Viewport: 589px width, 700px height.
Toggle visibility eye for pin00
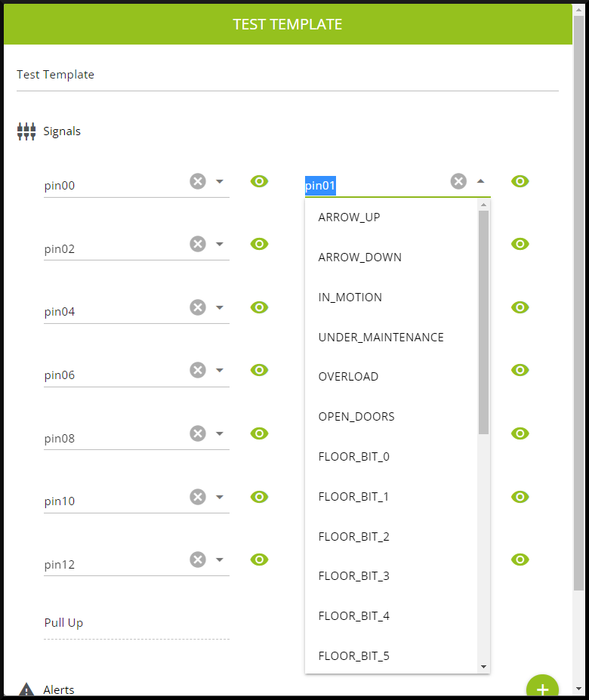[x=259, y=181]
